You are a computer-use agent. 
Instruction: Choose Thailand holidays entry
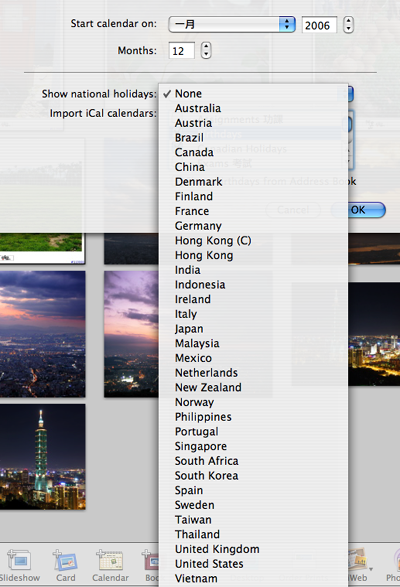(x=254, y=534)
